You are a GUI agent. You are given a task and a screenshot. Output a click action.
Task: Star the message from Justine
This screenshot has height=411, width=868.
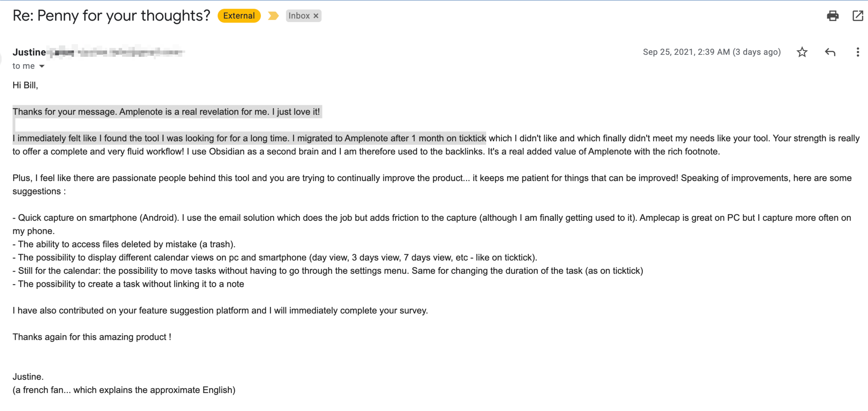(x=802, y=52)
